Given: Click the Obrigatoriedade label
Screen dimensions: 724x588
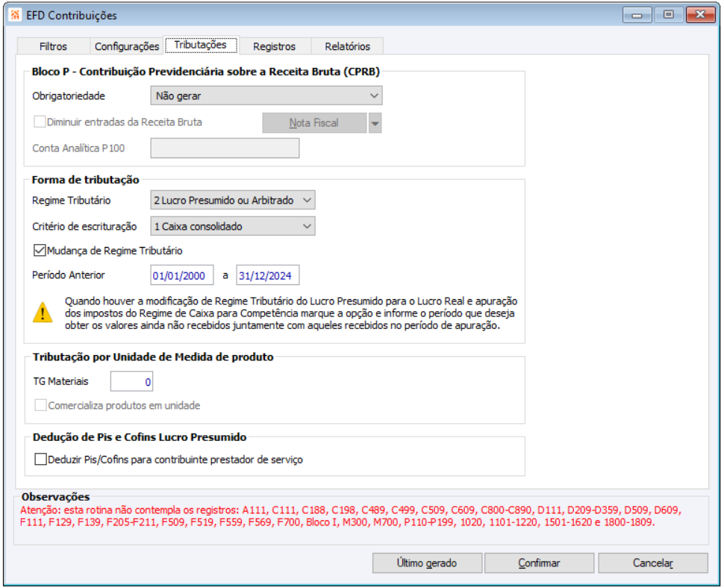Looking at the screenshot, I should coord(69,96).
